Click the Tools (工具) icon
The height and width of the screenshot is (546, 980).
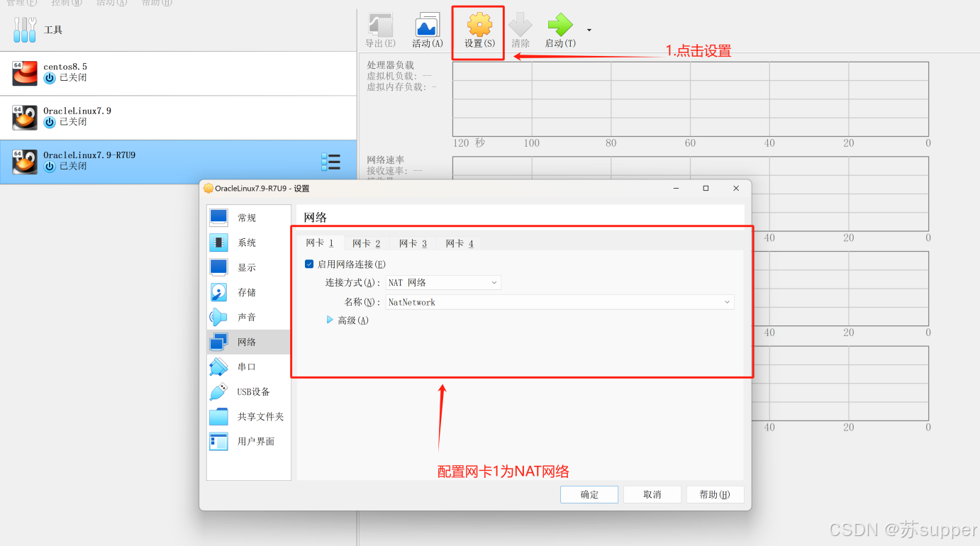25,30
